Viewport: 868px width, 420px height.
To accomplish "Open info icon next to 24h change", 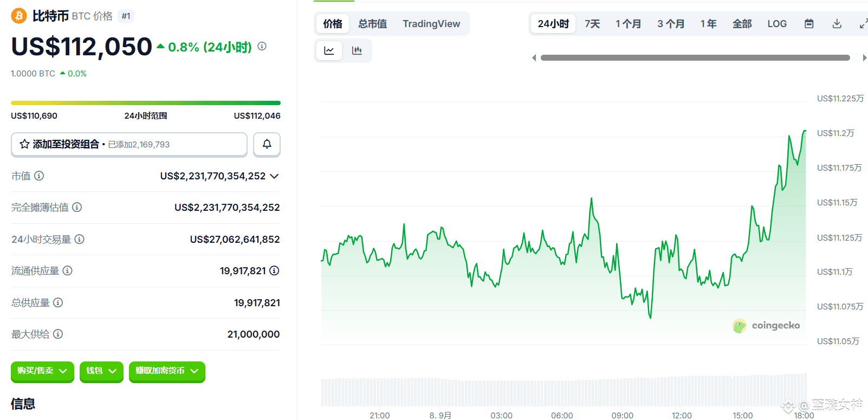I will [x=262, y=46].
